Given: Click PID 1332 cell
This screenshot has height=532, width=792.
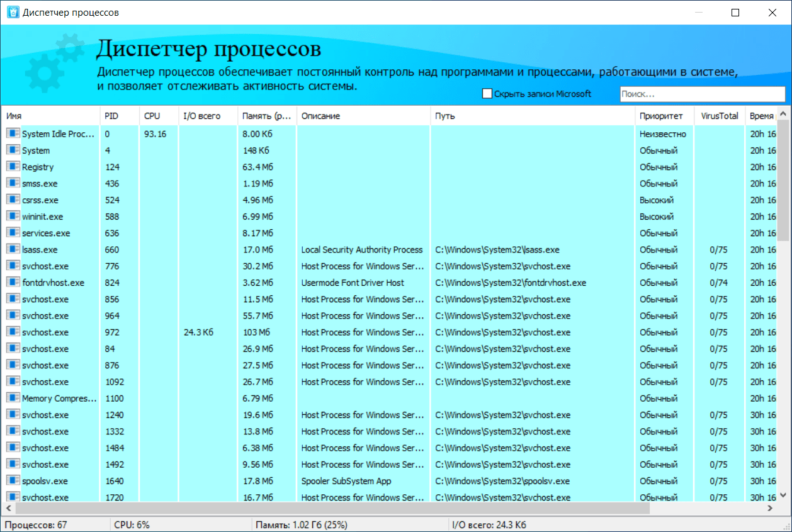Looking at the screenshot, I should pyautogui.click(x=114, y=431).
